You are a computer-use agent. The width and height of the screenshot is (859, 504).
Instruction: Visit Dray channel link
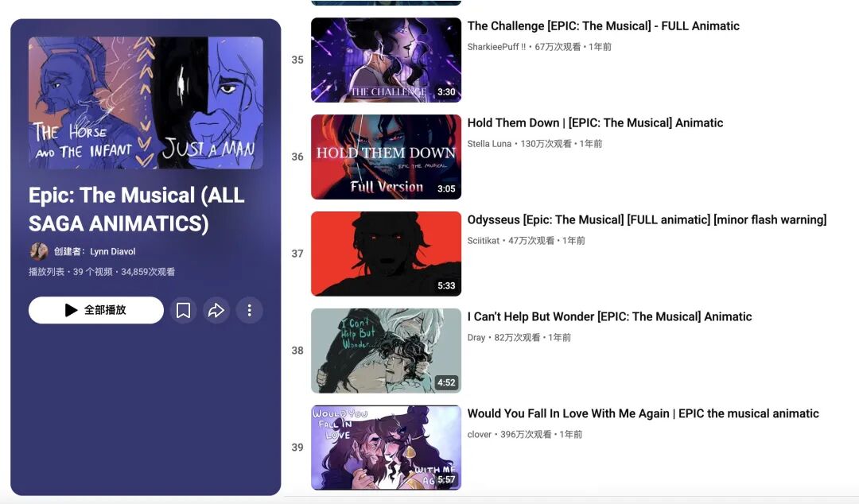coord(476,338)
